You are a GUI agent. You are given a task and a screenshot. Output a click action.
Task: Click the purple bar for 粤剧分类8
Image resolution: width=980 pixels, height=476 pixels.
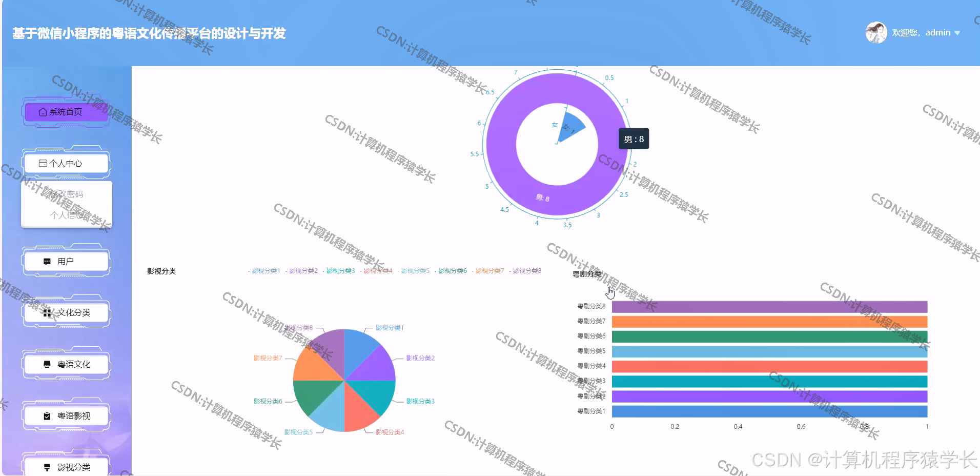click(x=769, y=307)
